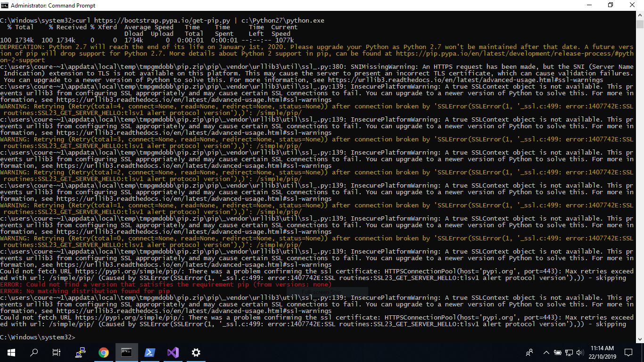Select the active Command Prompt taskbar icon
The height and width of the screenshot is (362, 644).
(126, 352)
